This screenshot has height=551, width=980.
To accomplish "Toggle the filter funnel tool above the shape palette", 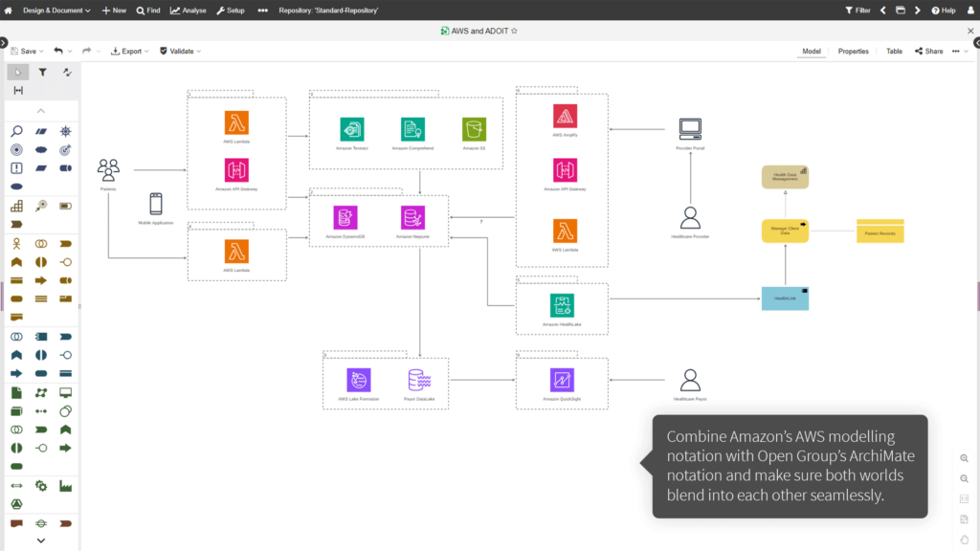I will tap(43, 72).
